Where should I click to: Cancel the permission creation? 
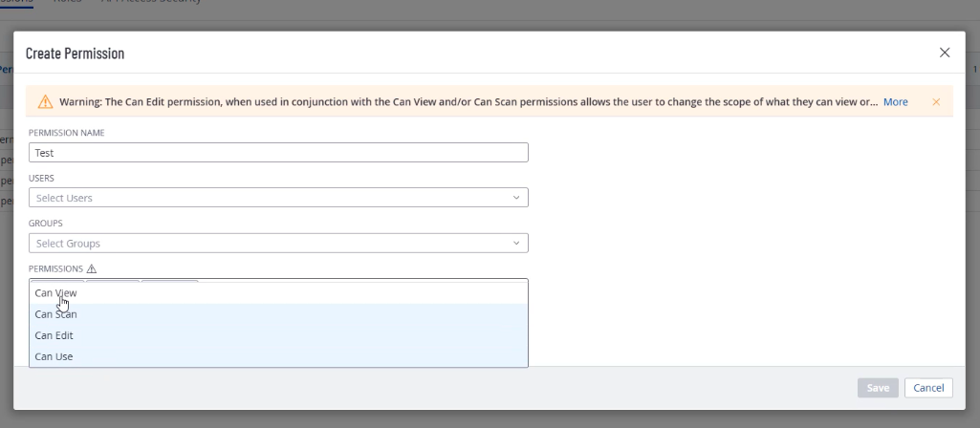[x=928, y=388]
